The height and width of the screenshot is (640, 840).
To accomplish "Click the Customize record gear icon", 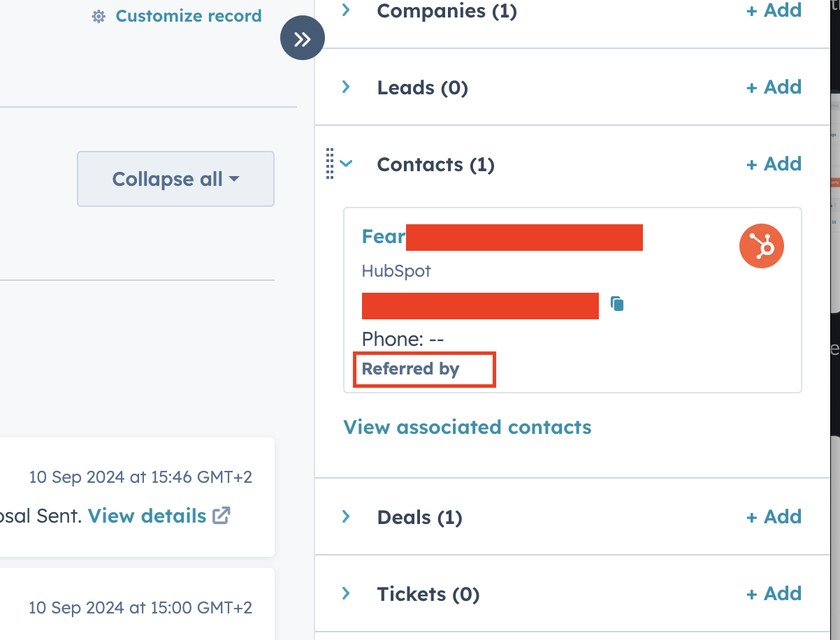I will 98,15.
